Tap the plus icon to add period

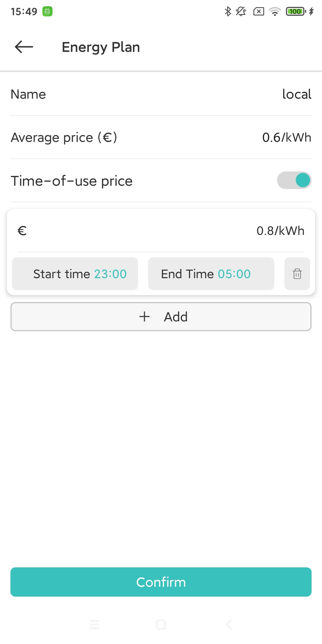(x=145, y=317)
